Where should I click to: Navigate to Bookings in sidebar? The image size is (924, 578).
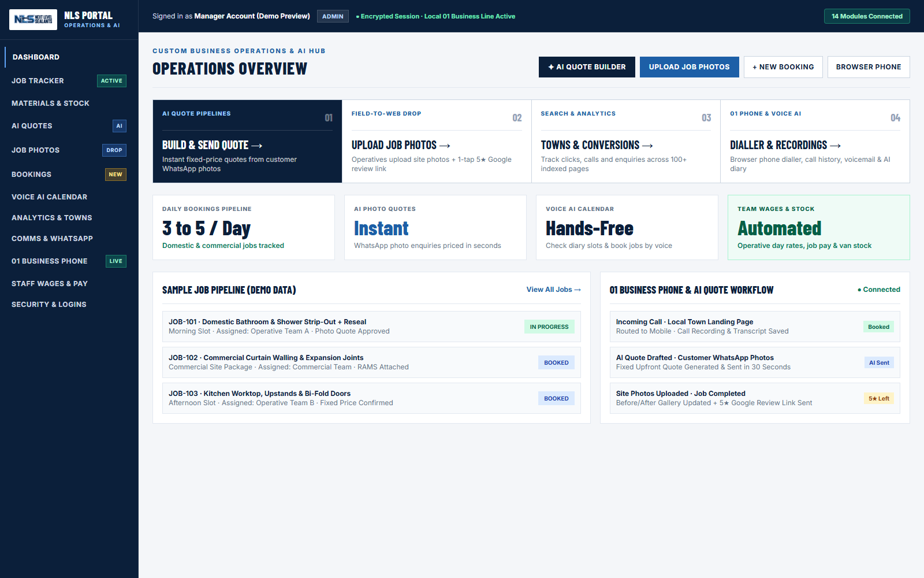[69, 175]
